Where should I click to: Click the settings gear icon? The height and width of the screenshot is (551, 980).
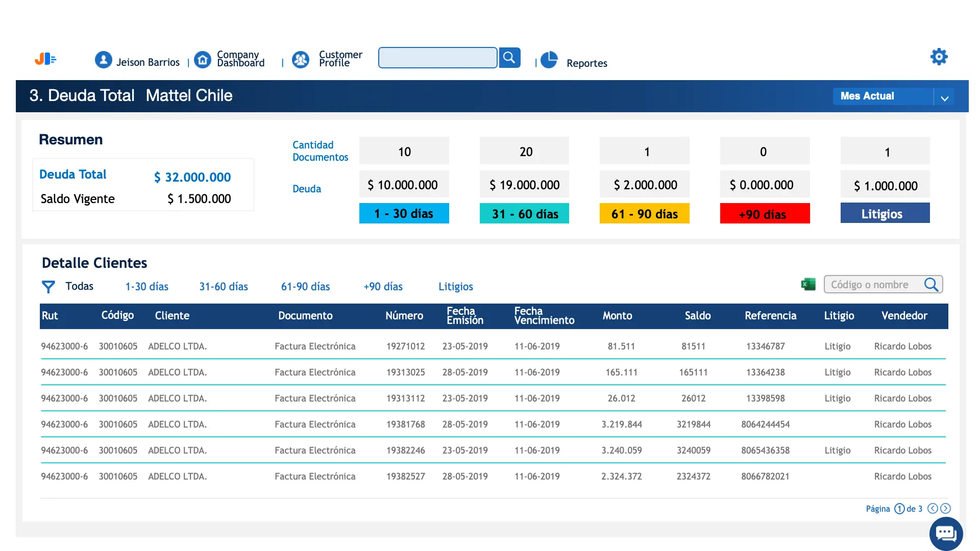(x=939, y=57)
